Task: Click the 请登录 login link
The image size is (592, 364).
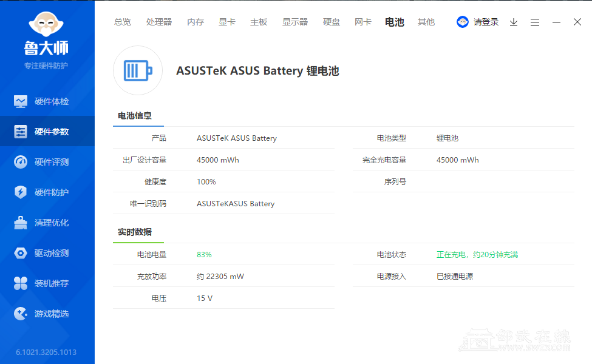Action: (486, 22)
